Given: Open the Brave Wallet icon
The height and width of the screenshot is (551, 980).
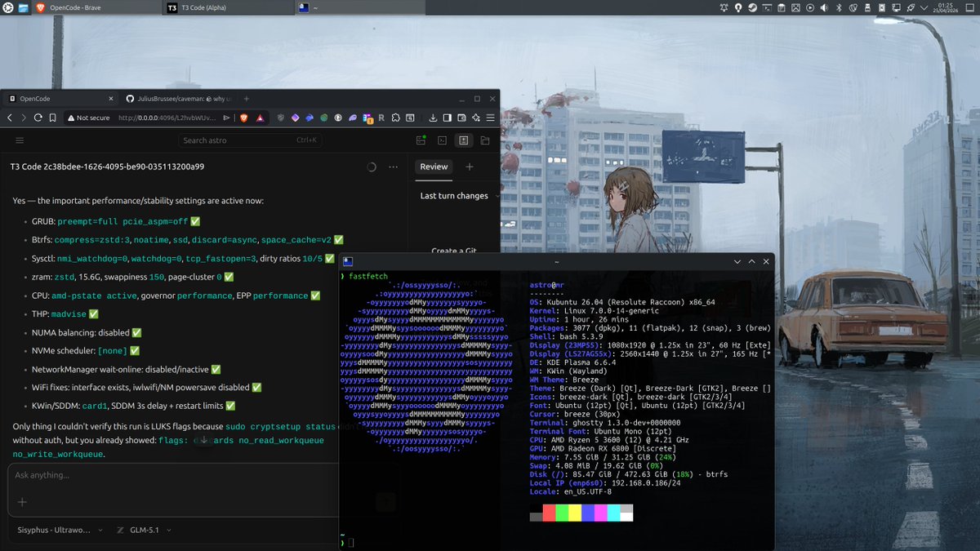Looking at the screenshot, I should pos(461,118).
